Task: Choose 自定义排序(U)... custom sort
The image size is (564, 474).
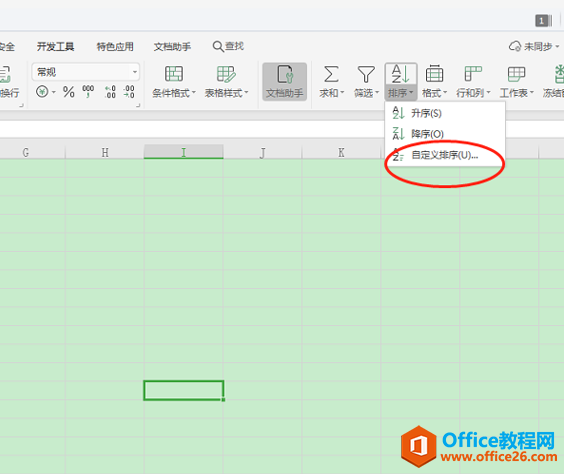Action: [x=445, y=155]
